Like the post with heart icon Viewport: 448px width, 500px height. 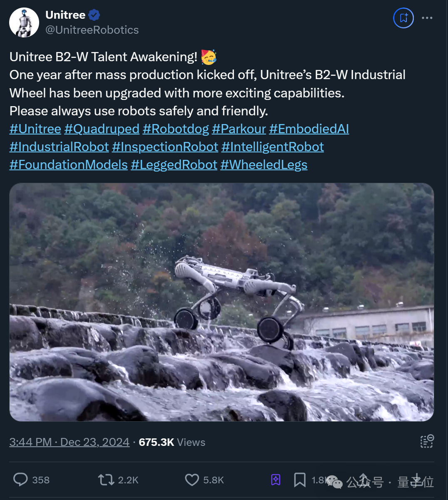point(192,480)
